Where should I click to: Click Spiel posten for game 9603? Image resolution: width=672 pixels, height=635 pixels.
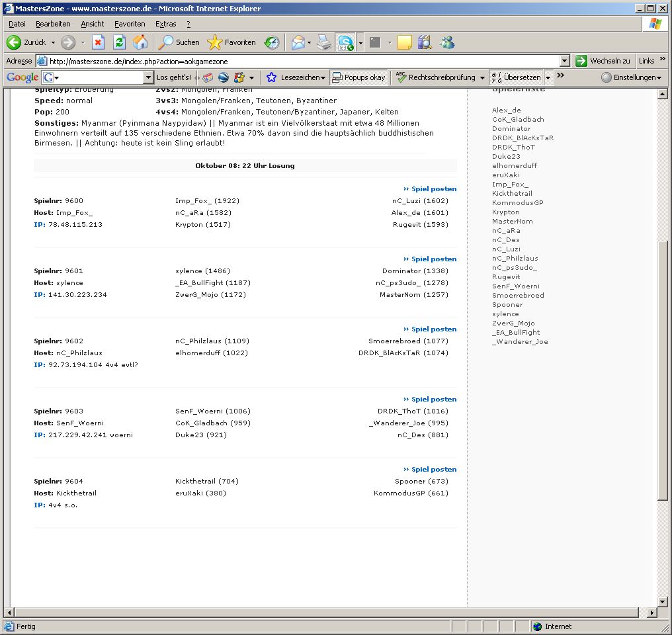(430, 400)
